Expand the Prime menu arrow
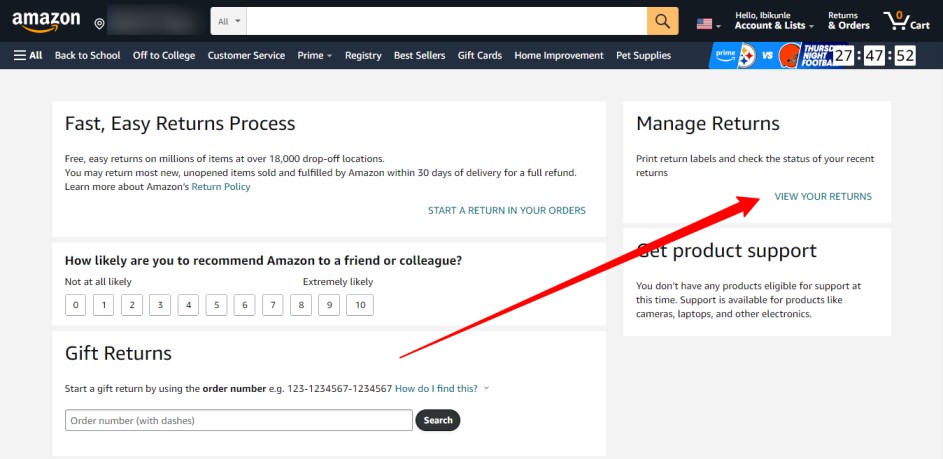The width and height of the screenshot is (943, 459). [x=330, y=56]
